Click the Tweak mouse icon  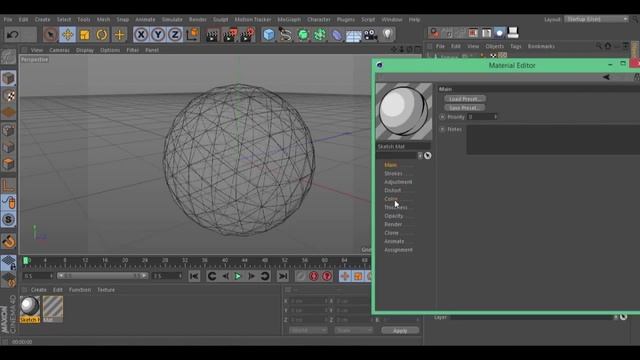pos(8,202)
